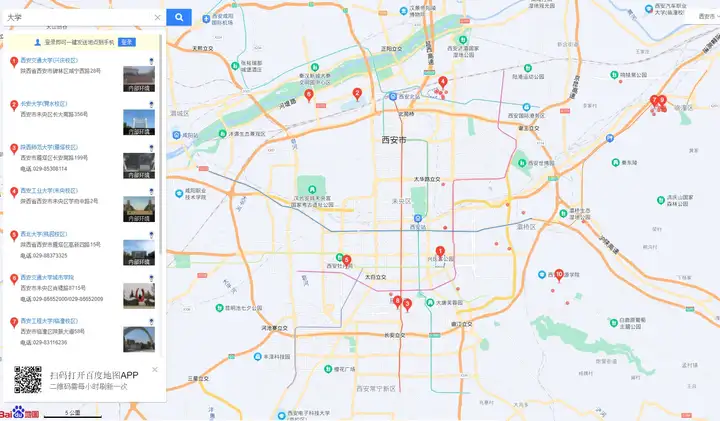View 内部环境 thumbnail for 西安交通大学(兴庆校区)
The height and width of the screenshot is (421, 720).
click(138, 79)
